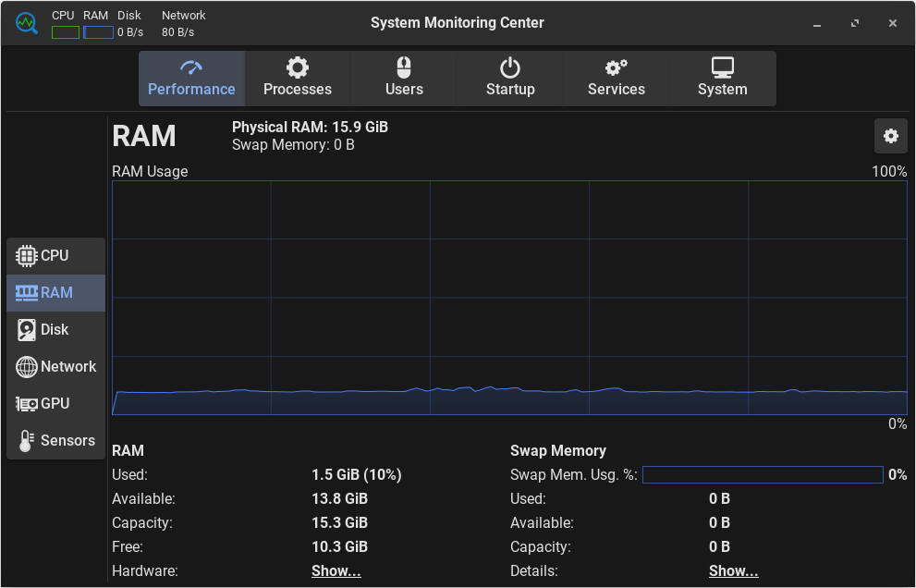Click the app logo in title bar
Image resolution: width=916 pixels, height=588 pixels.
[26, 23]
